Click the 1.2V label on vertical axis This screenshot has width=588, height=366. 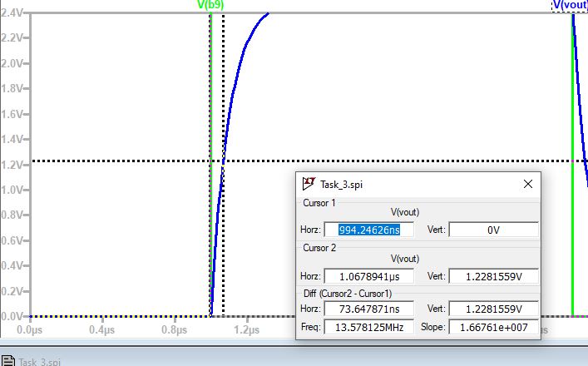[x=15, y=165]
